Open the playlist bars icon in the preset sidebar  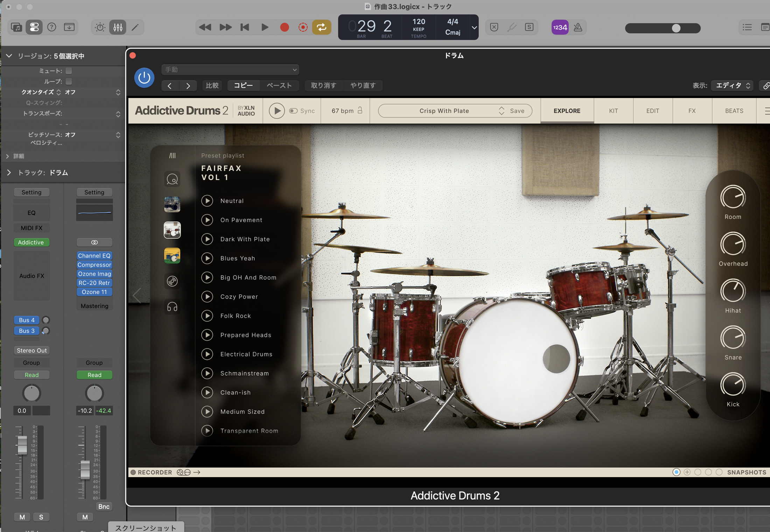tap(172, 155)
